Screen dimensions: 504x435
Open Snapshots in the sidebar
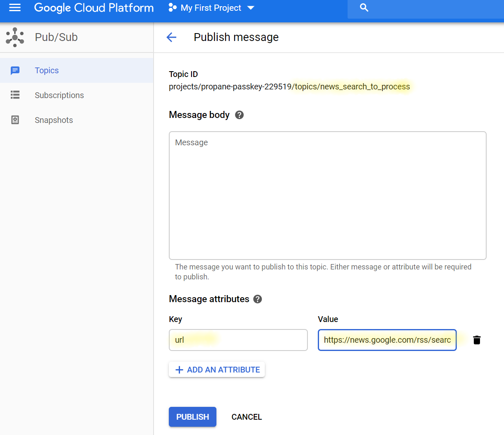(77, 120)
